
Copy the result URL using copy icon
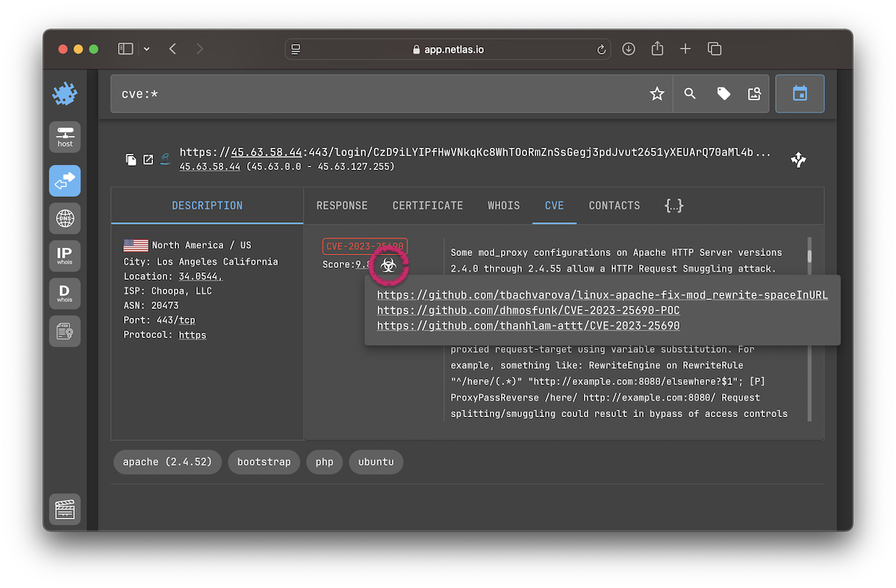(130, 159)
